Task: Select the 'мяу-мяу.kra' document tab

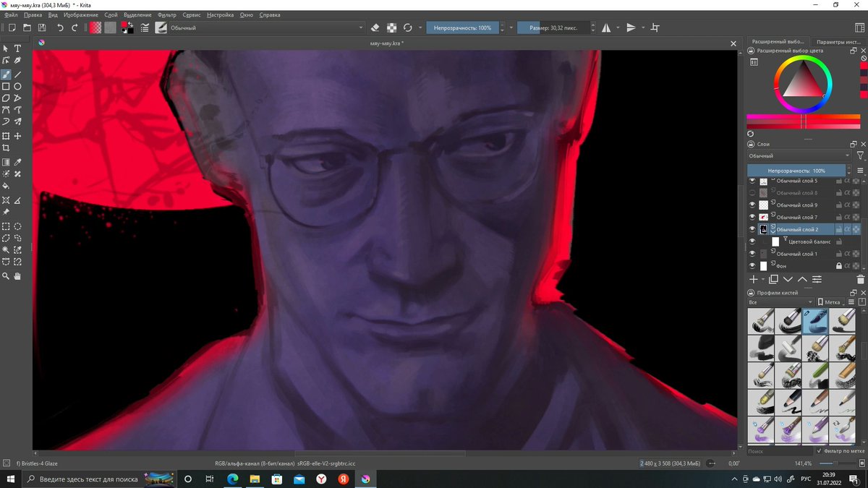Action: coord(386,43)
